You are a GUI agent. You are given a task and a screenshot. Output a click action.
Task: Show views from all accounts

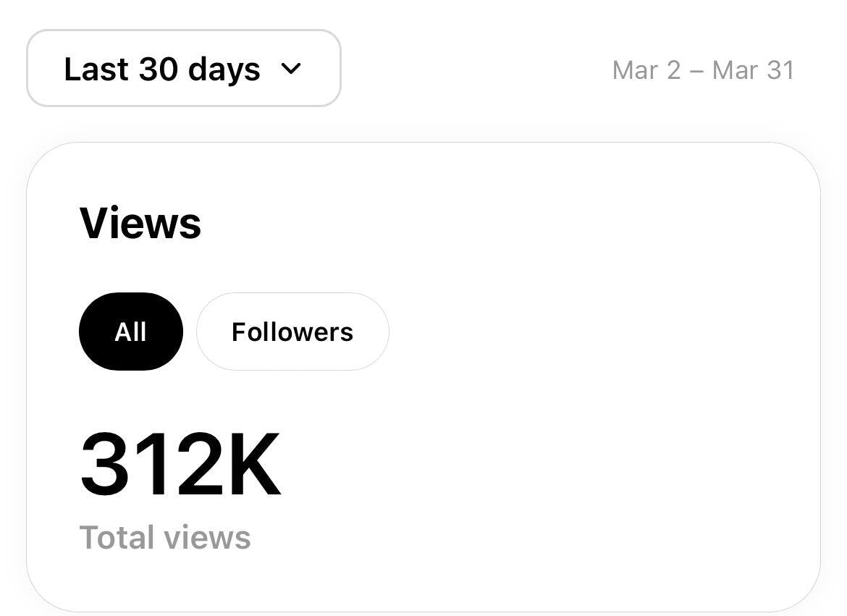tap(130, 332)
